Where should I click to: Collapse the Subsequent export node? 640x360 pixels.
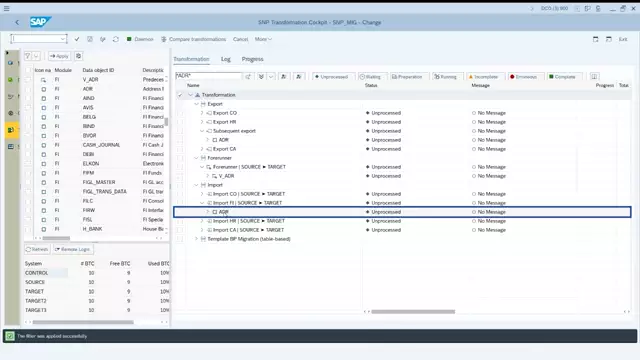pos(202,131)
